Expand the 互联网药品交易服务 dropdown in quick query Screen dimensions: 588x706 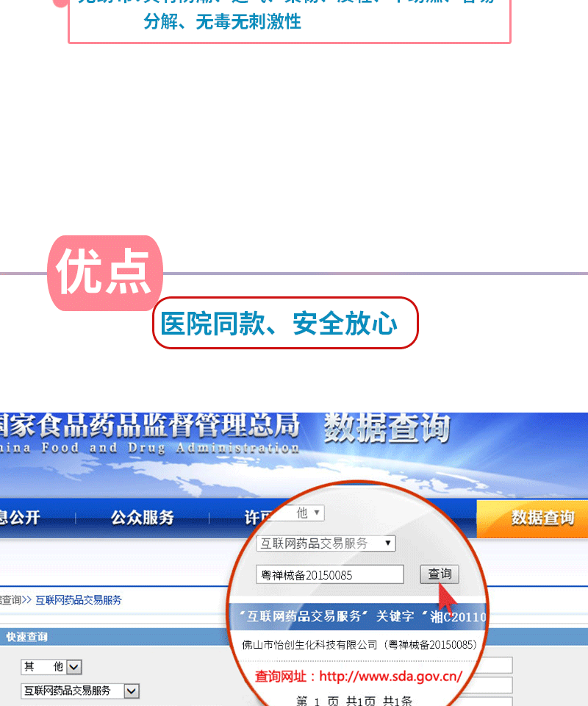point(80,691)
